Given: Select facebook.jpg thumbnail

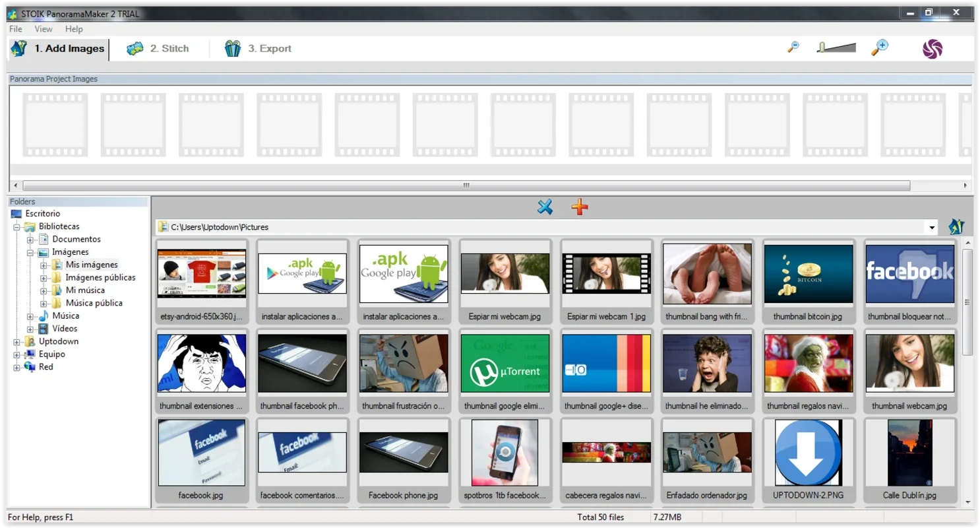Looking at the screenshot, I should point(202,460).
